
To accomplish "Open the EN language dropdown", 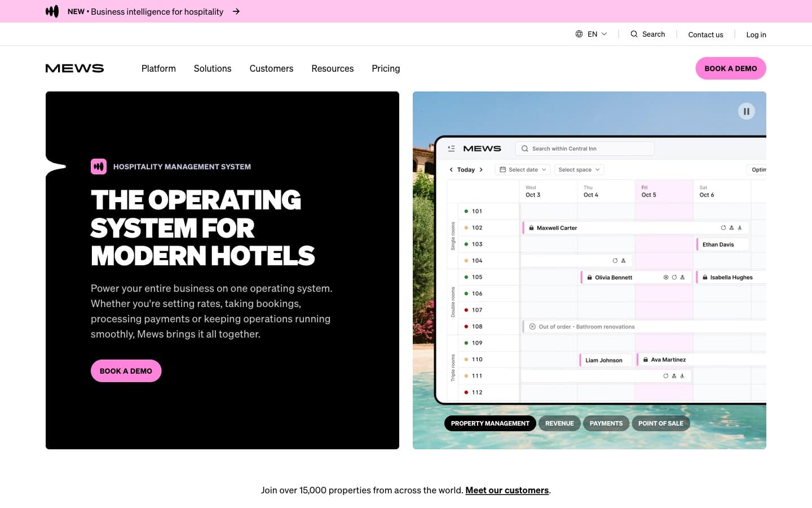I will [592, 34].
